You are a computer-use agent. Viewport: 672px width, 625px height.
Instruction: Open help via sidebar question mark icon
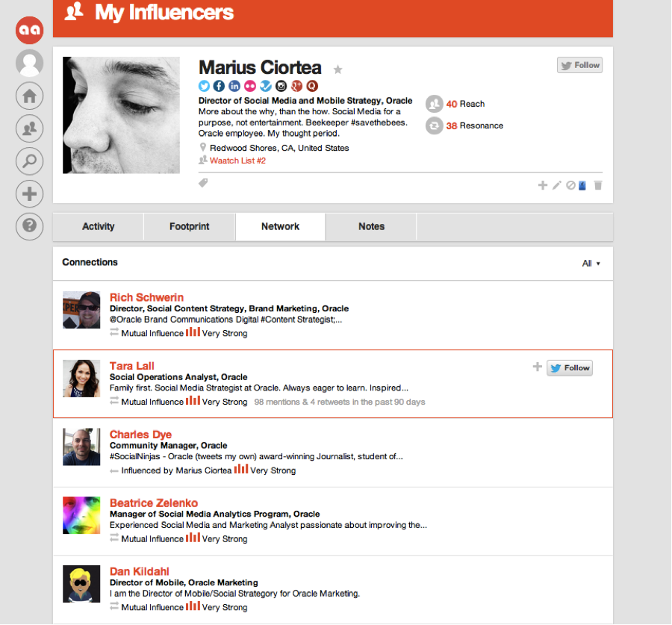[x=29, y=226]
